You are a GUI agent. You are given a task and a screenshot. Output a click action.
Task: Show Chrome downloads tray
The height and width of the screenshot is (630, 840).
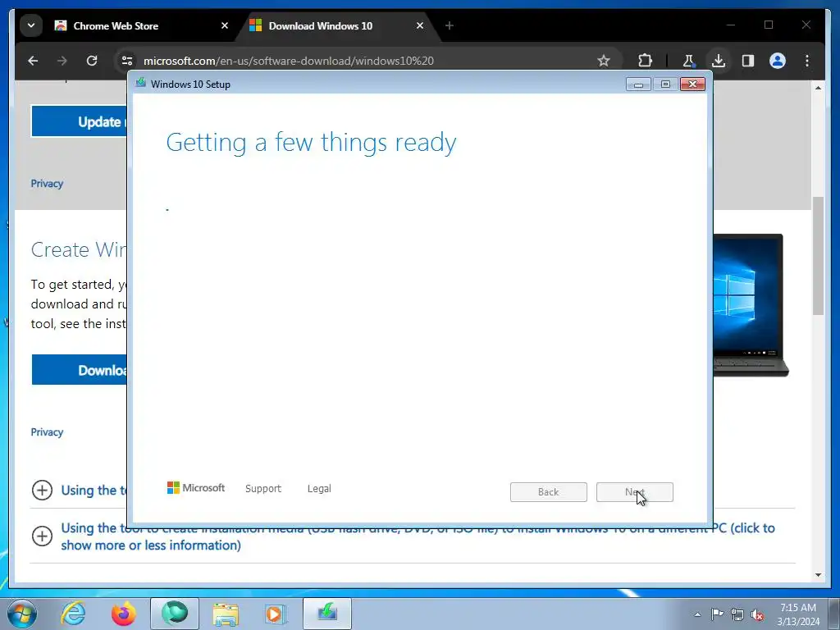(x=719, y=61)
